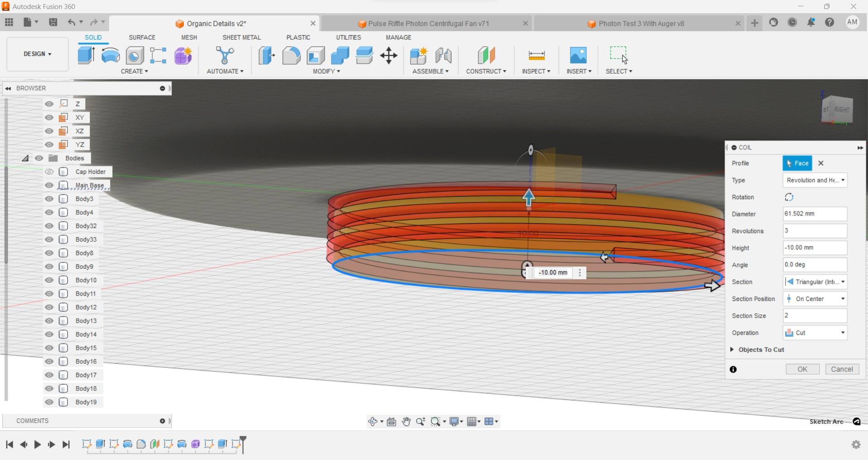This screenshot has height=460, width=868.
Task: Toggle visibility of Body10
Action: pyautogui.click(x=49, y=280)
